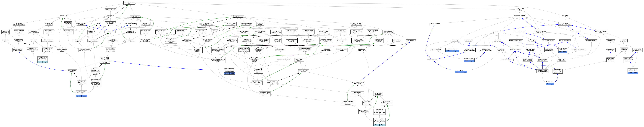This screenshot has height=127, width=644.
Task: Select the 'biosynthetic process' node
Action: [x=260, y=24]
